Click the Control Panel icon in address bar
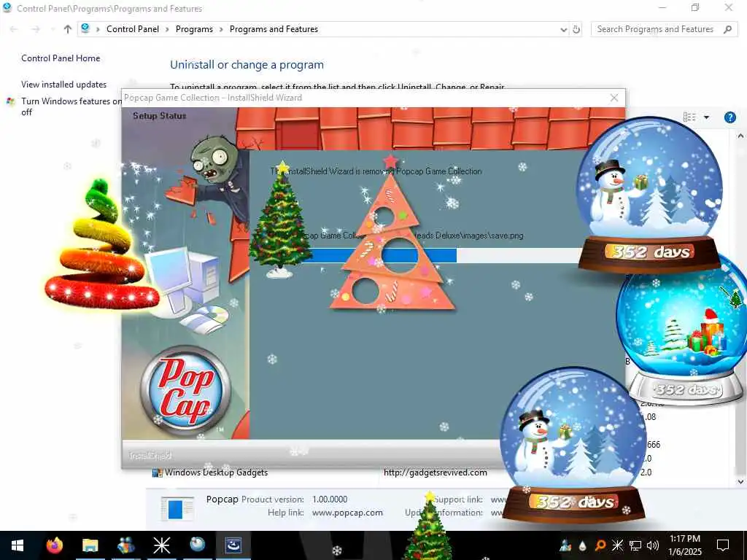The width and height of the screenshot is (747, 560). point(85,28)
